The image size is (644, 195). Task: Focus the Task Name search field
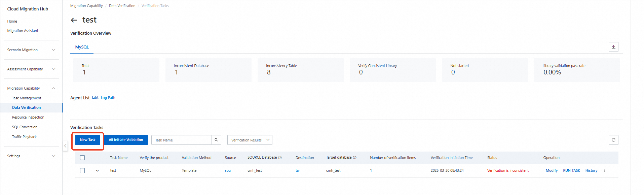pyautogui.click(x=182, y=140)
